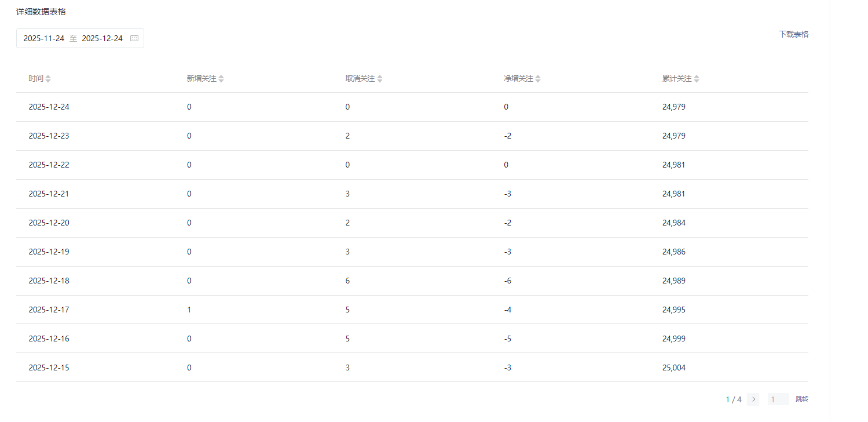Sort by 时间 column arrows
868x422 pixels.
tap(48, 79)
